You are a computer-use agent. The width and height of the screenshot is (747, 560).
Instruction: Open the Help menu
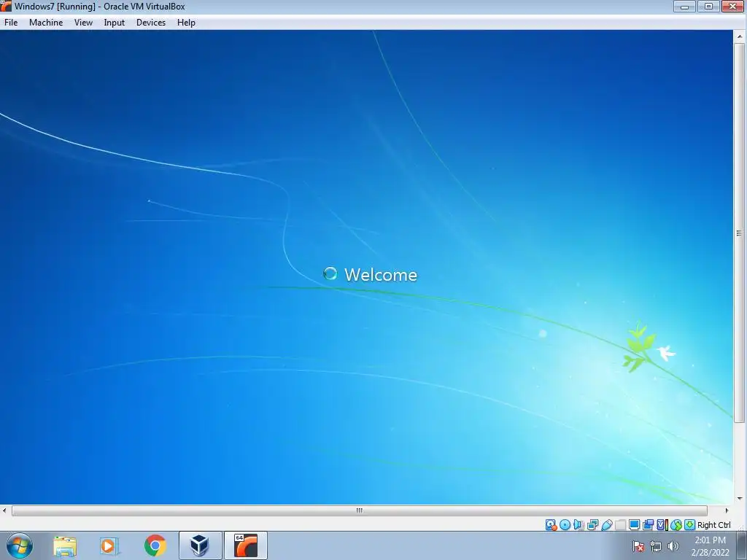coord(186,23)
